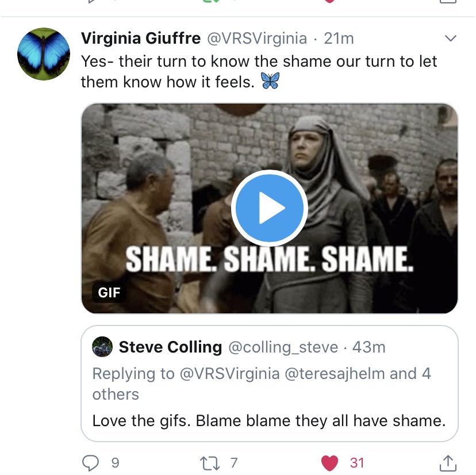Viewport: 476px width, 475px height.
Task: Click the 31 likes count
Action: click(x=357, y=462)
